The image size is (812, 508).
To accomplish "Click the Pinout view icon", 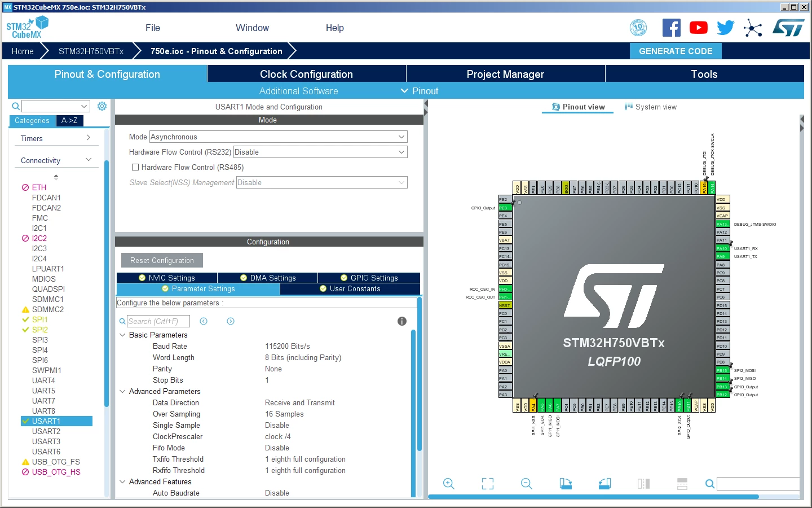I will point(556,107).
